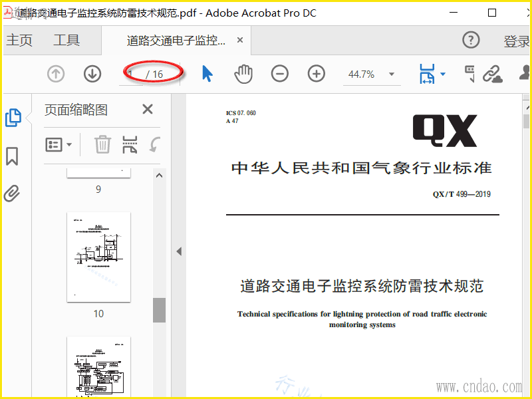
Task: Click the 'Technical specifications for lightning protection' subtitle
Action: pyautogui.click(x=362, y=319)
